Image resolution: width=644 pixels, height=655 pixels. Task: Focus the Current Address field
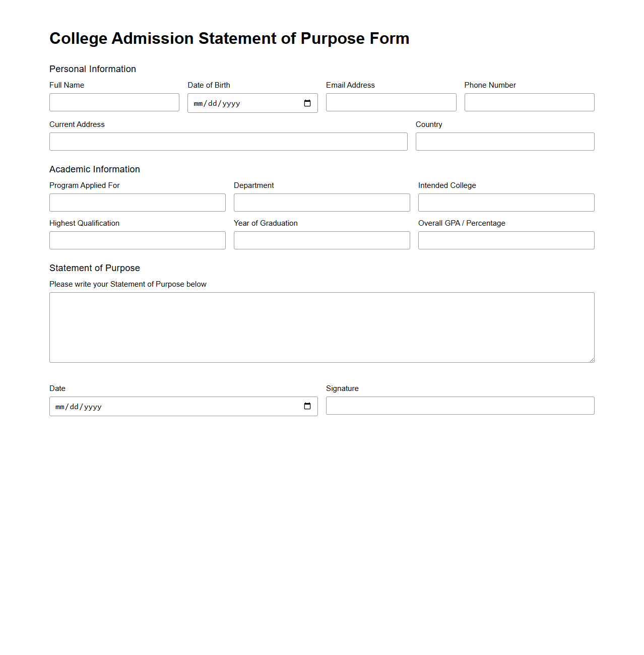coord(228,142)
